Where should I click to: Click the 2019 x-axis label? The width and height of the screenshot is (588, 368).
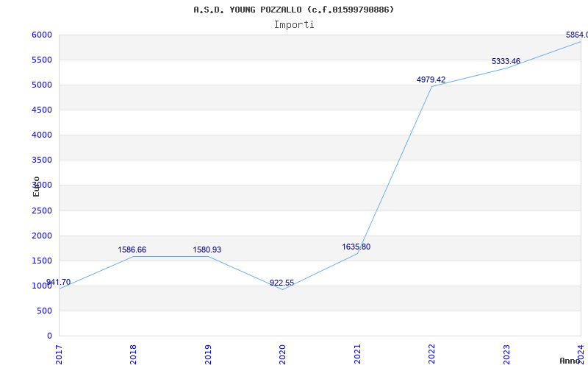(208, 355)
